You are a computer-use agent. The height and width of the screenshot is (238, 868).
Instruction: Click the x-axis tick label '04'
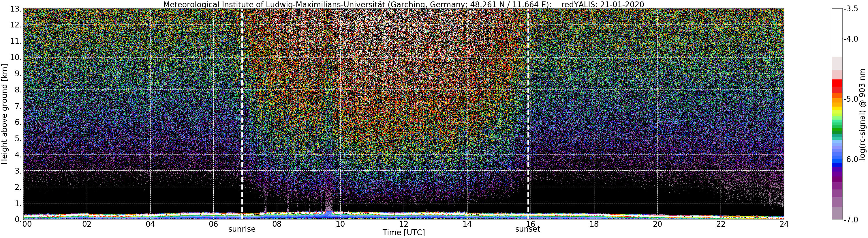[x=150, y=224]
